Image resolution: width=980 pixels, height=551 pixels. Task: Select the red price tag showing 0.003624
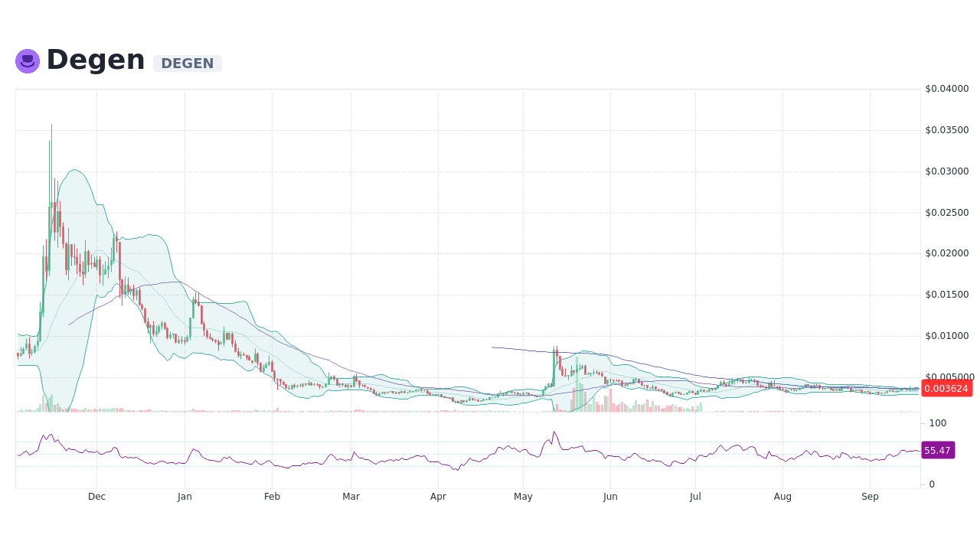click(946, 389)
